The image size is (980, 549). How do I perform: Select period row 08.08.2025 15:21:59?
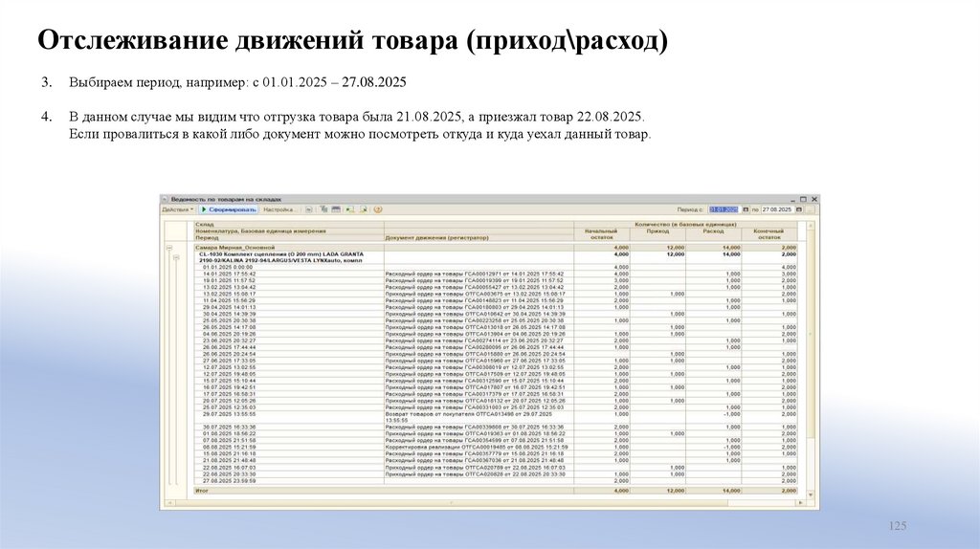(x=497, y=448)
